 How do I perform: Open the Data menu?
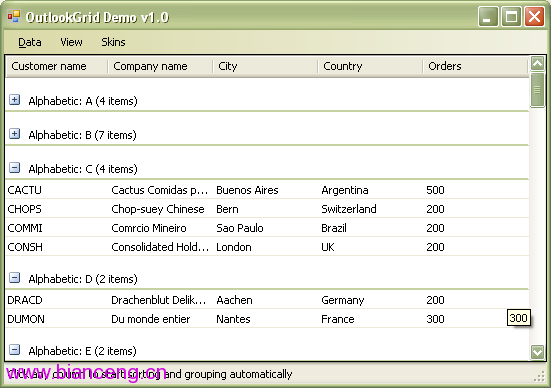click(x=30, y=42)
